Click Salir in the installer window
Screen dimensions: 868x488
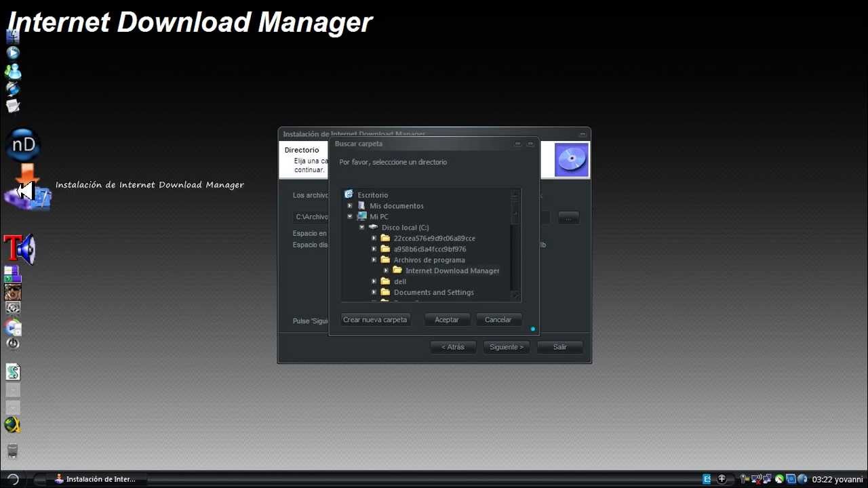point(559,347)
